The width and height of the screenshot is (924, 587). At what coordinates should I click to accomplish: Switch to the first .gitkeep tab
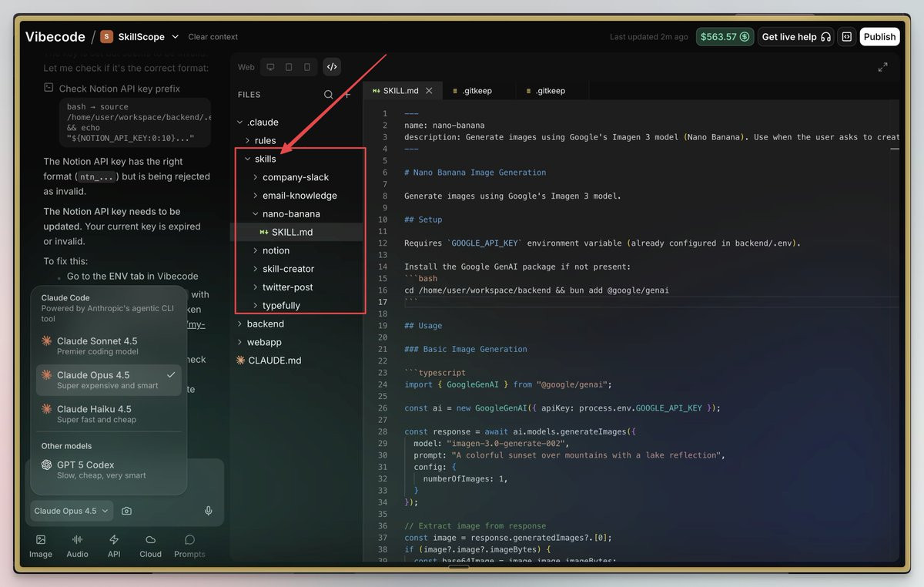(475, 91)
